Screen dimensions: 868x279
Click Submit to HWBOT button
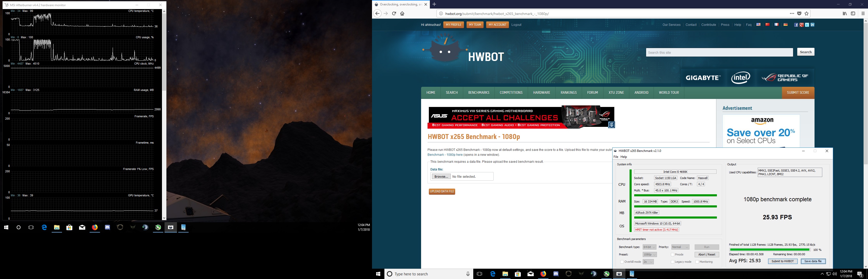point(783,261)
